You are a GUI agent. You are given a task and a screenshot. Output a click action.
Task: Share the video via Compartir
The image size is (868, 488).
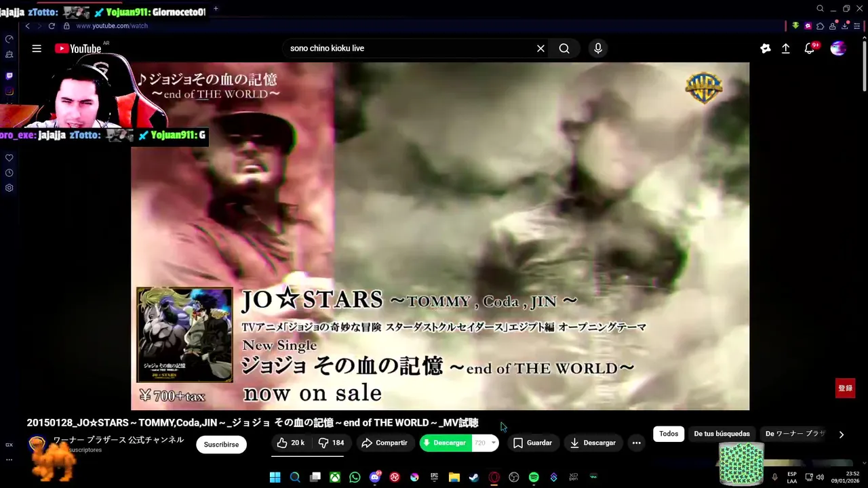tap(384, 443)
